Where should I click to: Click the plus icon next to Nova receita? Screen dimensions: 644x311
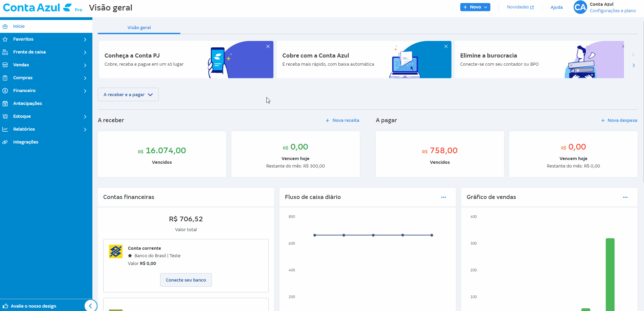327,120
